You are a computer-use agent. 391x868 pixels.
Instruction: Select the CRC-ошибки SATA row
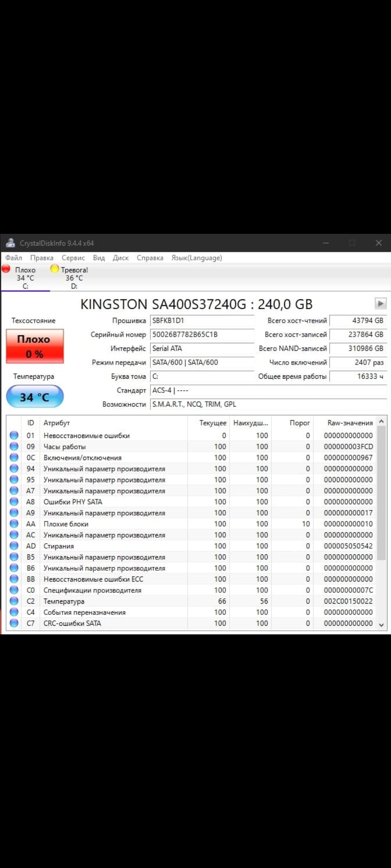pyautogui.click(x=192, y=623)
